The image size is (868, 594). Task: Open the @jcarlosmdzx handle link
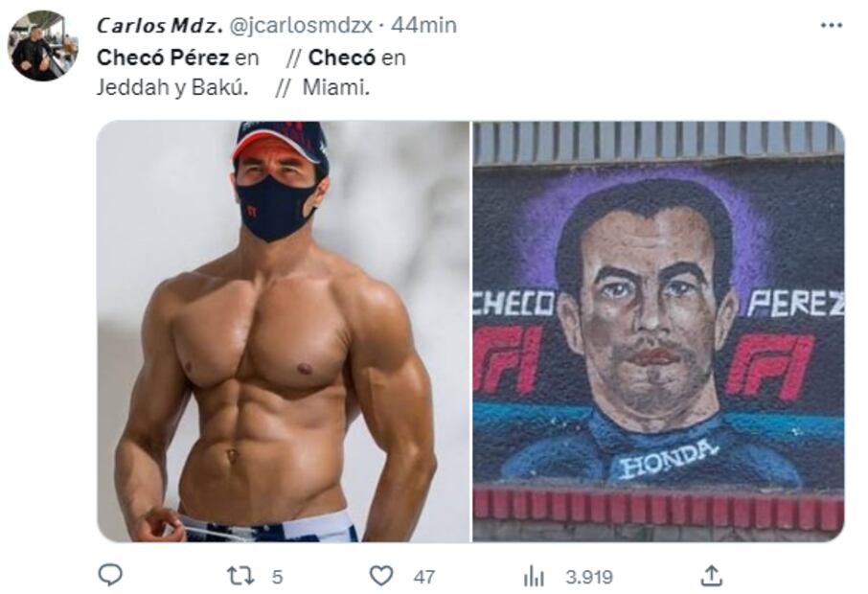[302, 26]
